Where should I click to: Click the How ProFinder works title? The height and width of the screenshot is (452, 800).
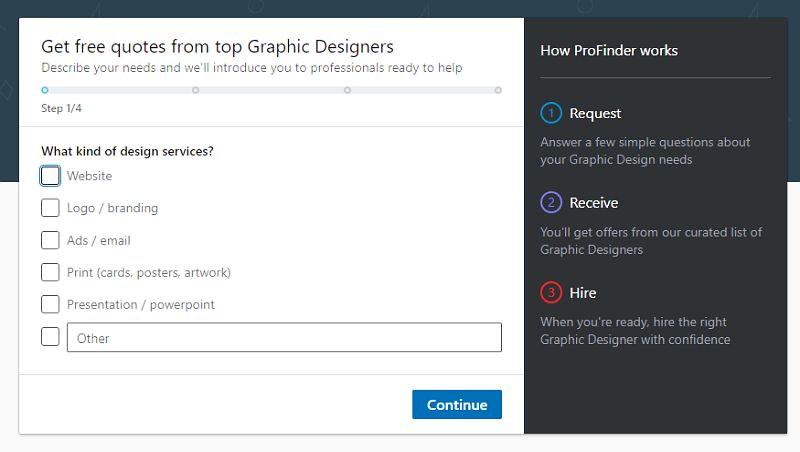609,50
